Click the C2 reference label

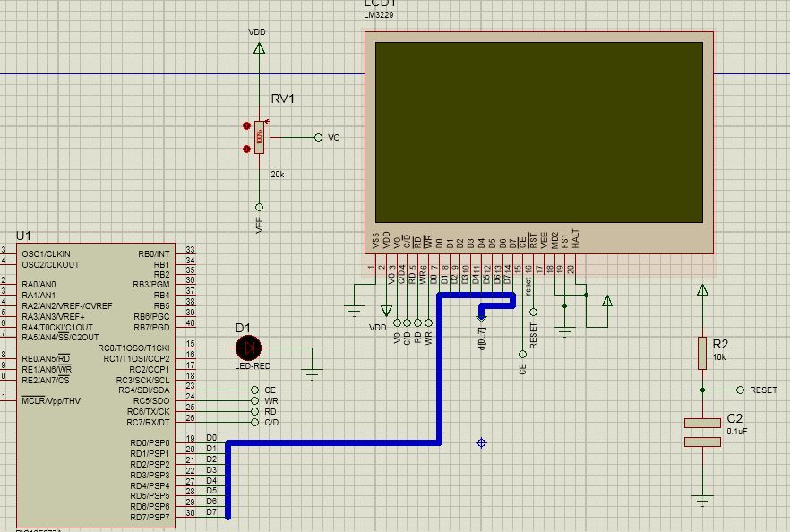pyautogui.click(x=734, y=418)
